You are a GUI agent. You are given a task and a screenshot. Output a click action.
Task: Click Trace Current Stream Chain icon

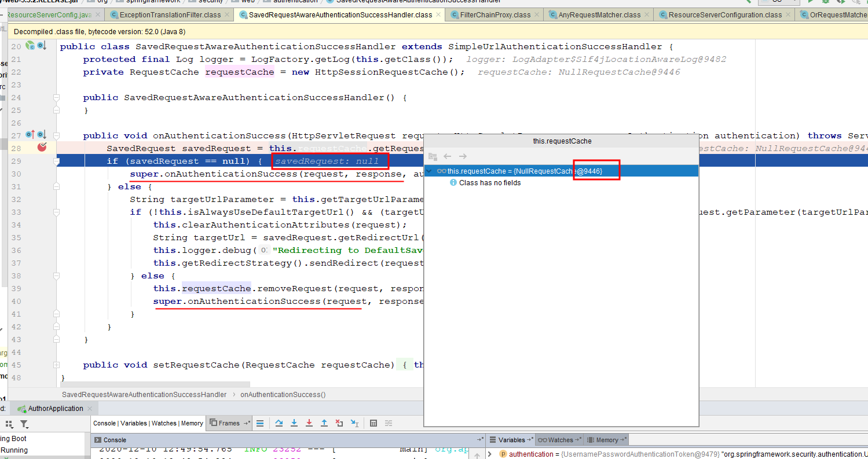pos(389,423)
